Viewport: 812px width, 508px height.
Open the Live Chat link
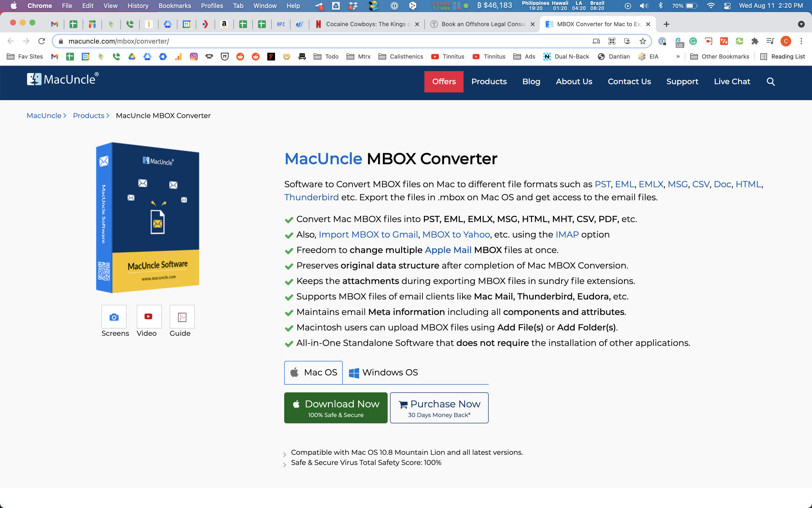(732, 82)
